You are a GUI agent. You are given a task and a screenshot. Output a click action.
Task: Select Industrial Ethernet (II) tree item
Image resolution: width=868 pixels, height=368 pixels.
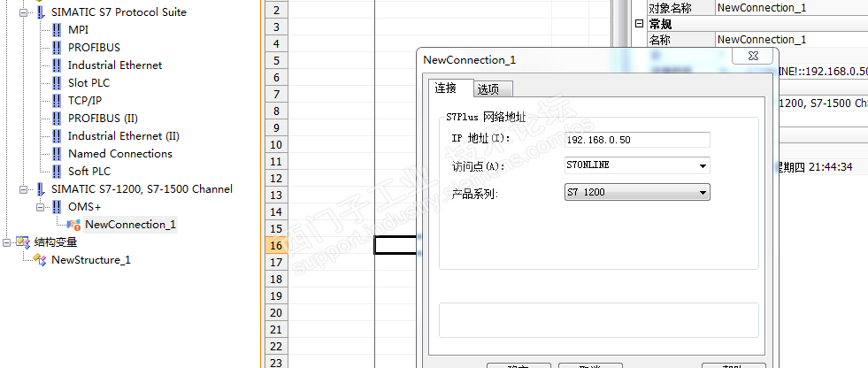point(124,136)
